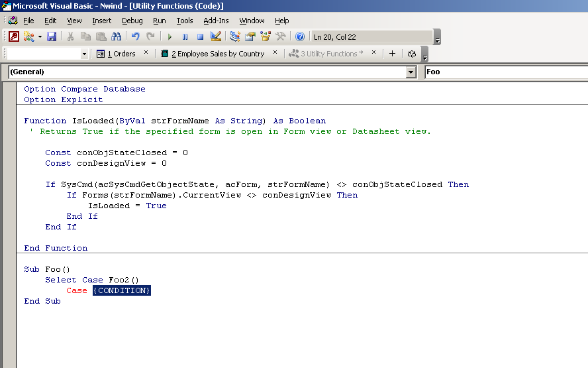Redo with the grayed arrow icon

[150, 36]
